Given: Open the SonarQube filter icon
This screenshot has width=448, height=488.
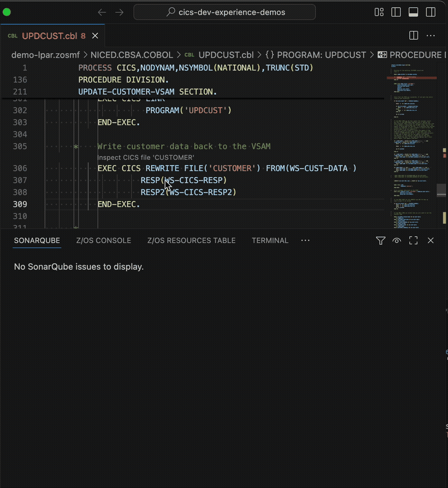Looking at the screenshot, I should point(380,240).
